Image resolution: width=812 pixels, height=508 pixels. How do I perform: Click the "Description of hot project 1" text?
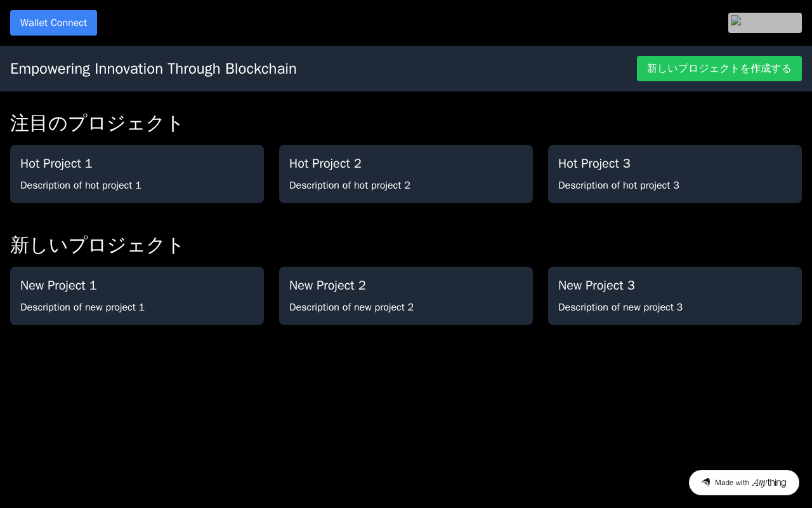click(81, 185)
